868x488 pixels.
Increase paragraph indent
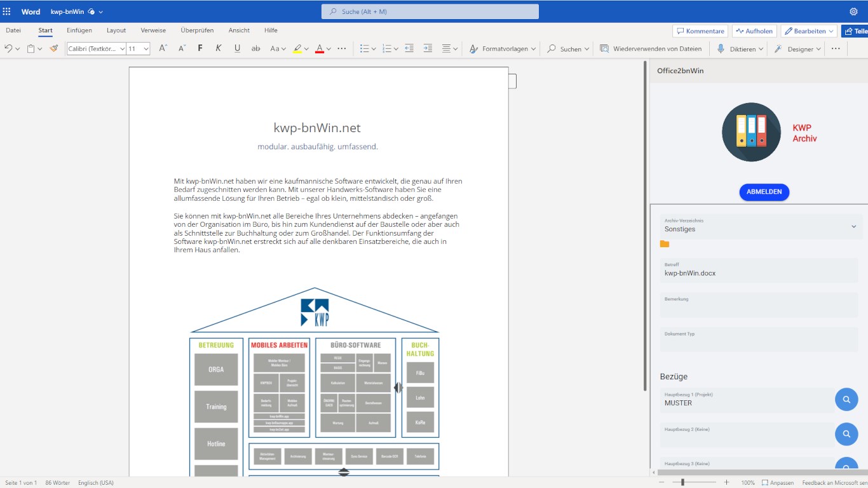coord(428,48)
